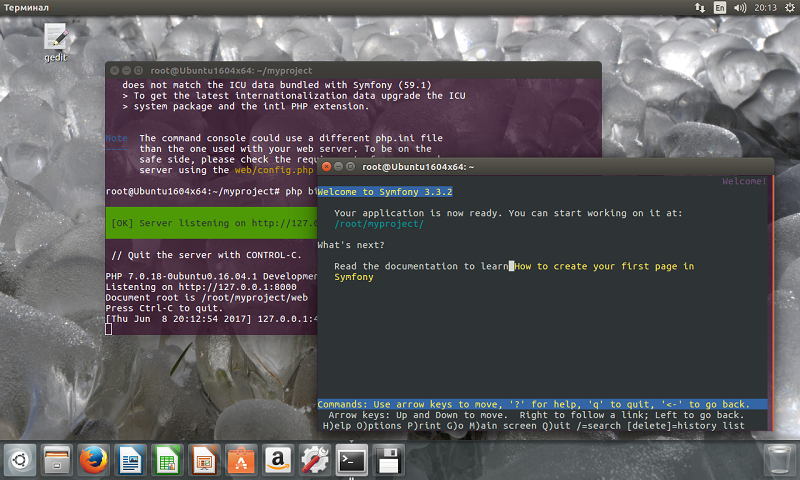The image size is (800, 480).
Task: Open the Ubuntu Dash search launcher
Action: [20, 460]
